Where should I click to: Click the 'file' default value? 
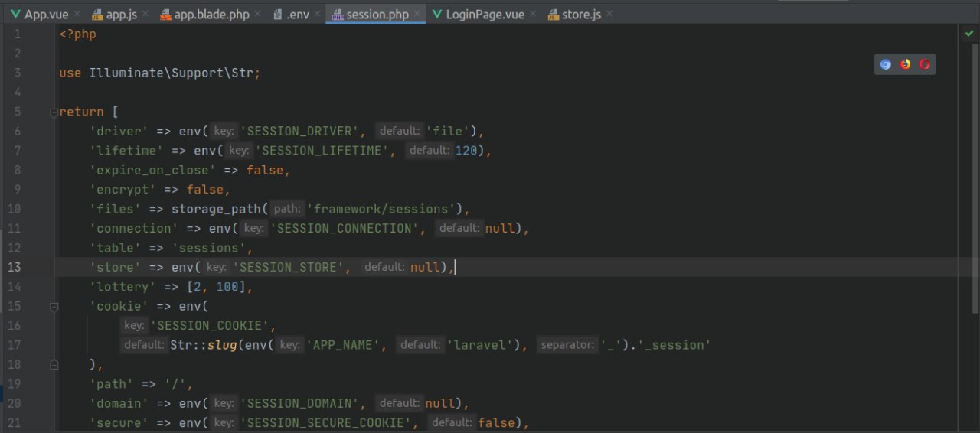coord(448,131)
